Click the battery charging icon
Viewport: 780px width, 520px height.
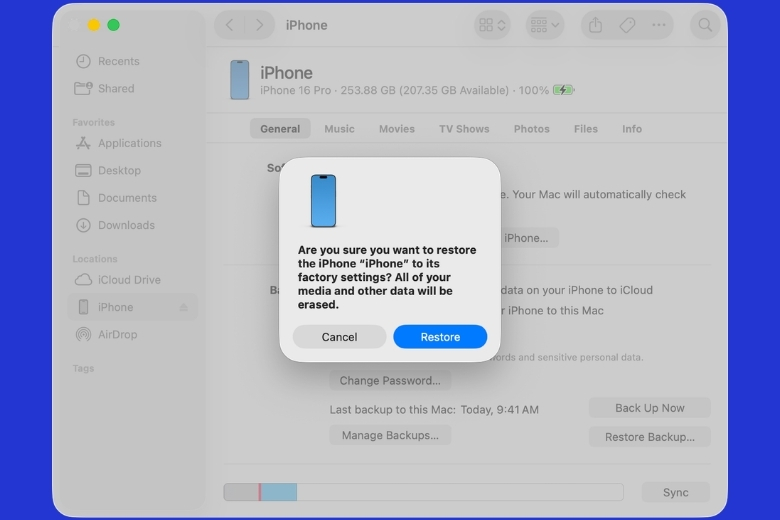[x=564, y=90]
